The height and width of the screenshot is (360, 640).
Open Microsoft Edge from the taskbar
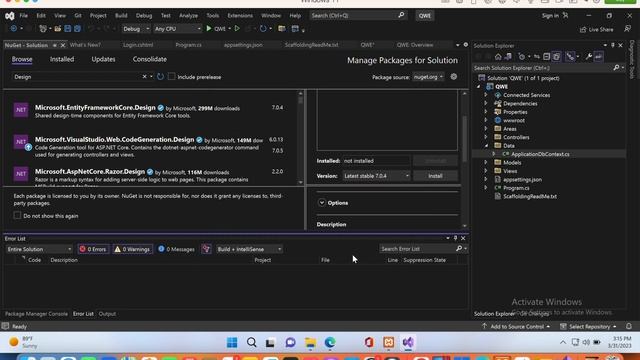coord(330,342)
